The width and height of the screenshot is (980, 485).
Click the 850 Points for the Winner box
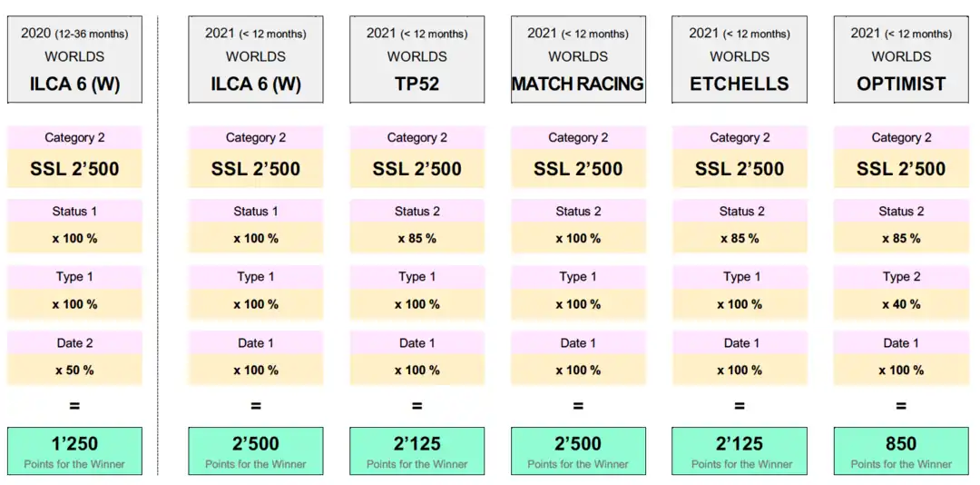901,450
